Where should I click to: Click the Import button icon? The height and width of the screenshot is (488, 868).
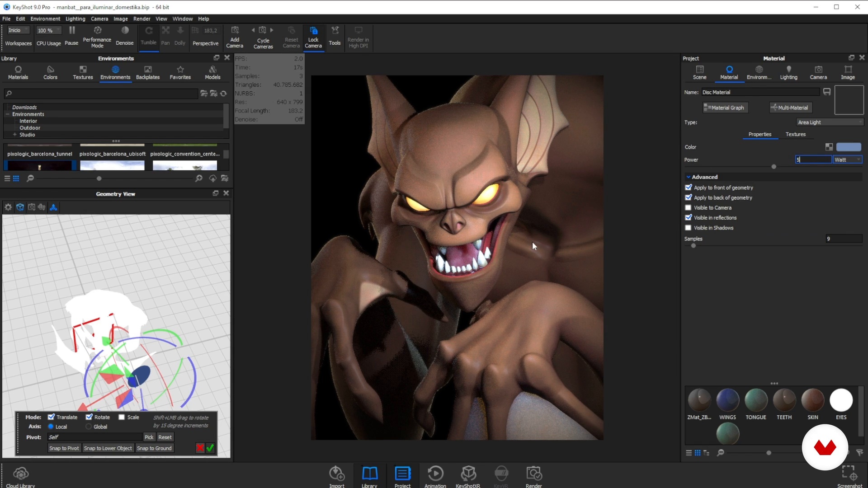[337, 473]
